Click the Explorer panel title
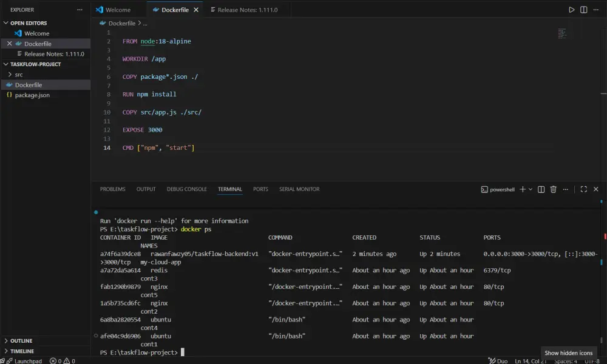Screen dimensions: 607x364 point(22,10)
